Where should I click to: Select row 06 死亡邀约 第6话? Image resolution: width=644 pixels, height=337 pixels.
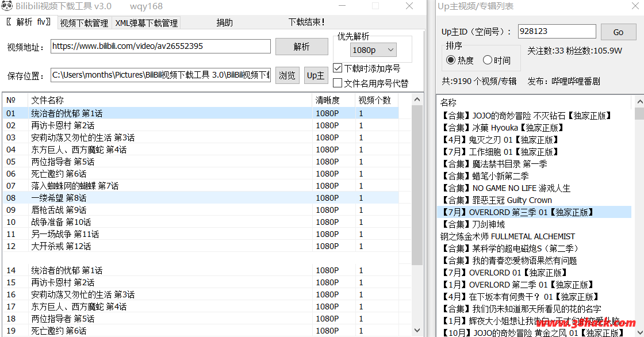tap(201, 174)
